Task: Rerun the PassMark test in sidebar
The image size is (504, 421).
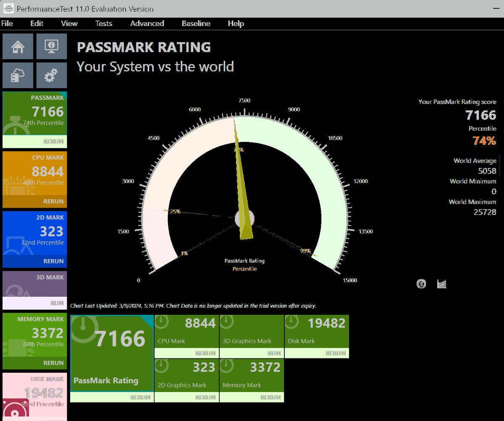Action: pyautogui.click(x=53, y=142)
